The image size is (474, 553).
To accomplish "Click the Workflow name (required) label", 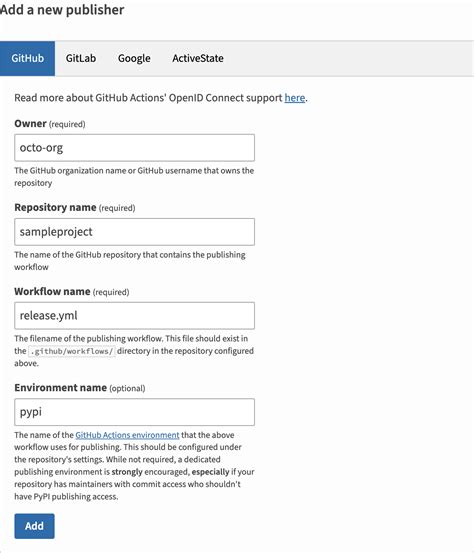I will 72,292.
